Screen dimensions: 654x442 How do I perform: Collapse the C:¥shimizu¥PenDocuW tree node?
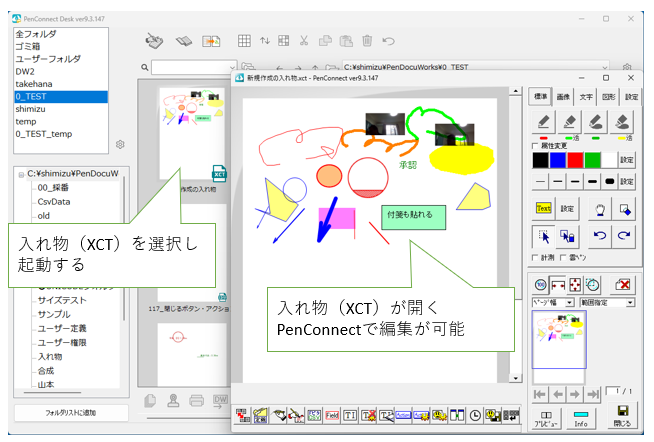[x=21, y=173]
